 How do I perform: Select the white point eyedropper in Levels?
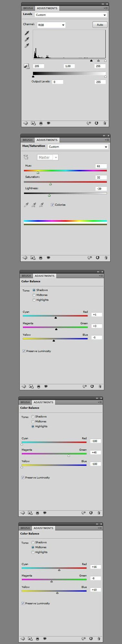pyautogui.click(x=27, y=46)
